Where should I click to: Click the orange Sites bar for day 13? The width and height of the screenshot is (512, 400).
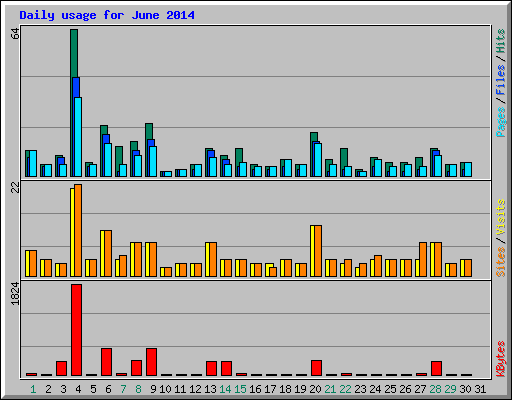click(213, 259)
